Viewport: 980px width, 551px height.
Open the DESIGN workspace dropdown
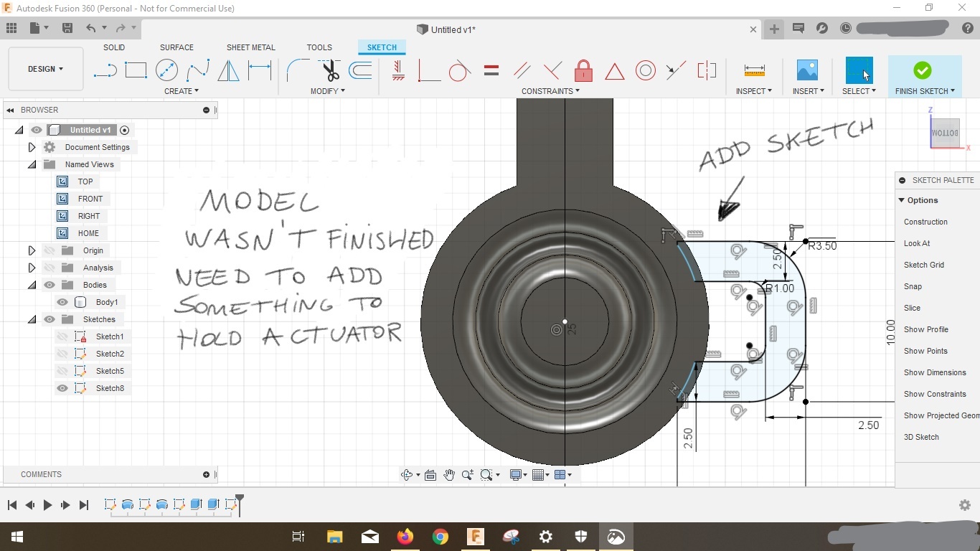(45, 69)
